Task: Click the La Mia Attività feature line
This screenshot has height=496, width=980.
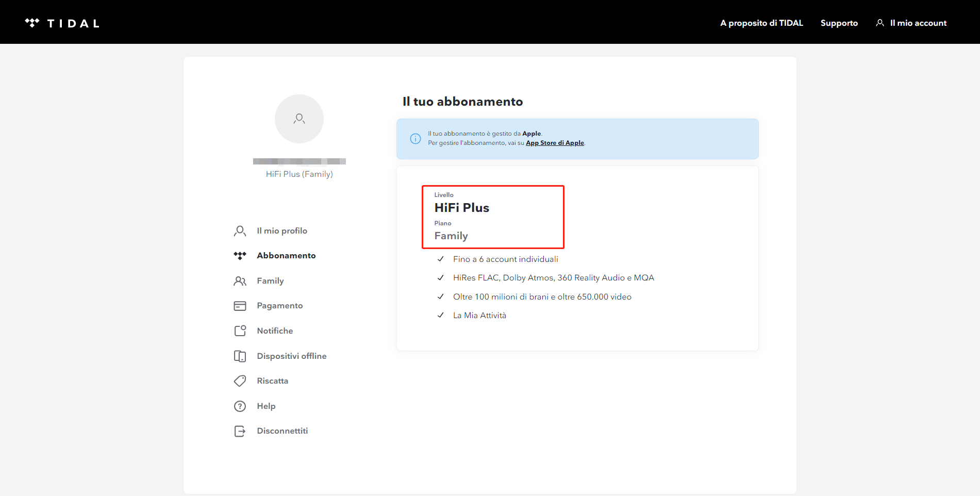Action: coord(479,316)
